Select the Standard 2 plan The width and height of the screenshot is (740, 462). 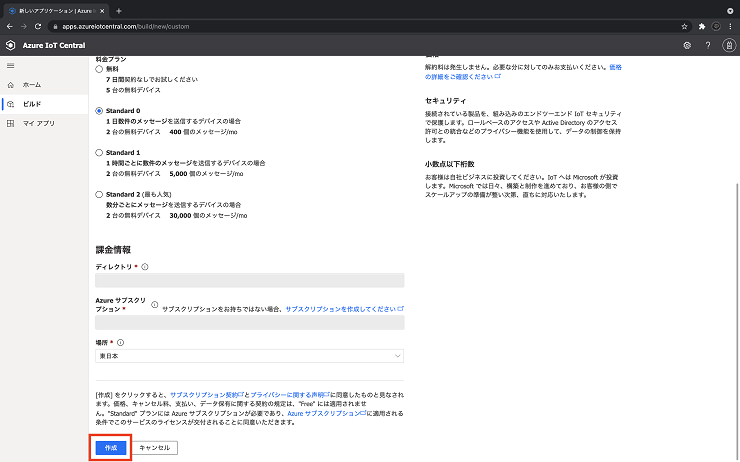[x=99, y=194]
